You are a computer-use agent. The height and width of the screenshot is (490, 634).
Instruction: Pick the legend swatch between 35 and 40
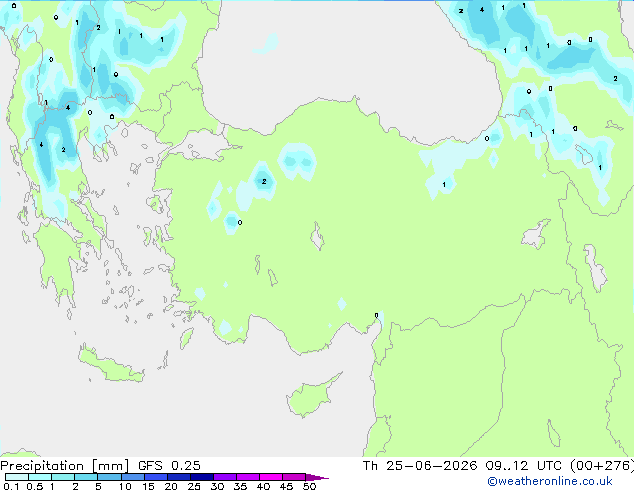tap(248, 477)
